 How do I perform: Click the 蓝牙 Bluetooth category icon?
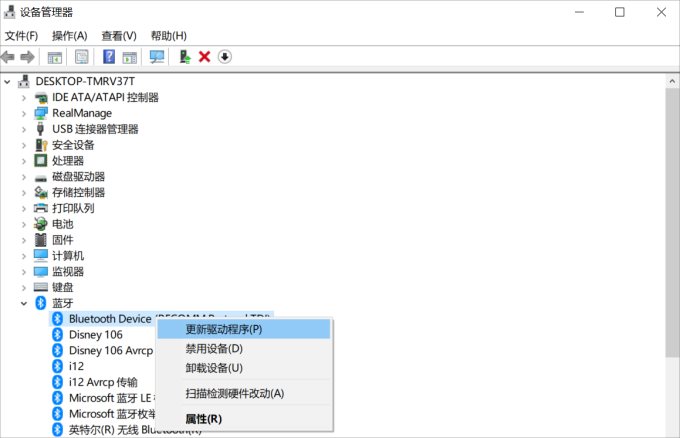[x=41, y=303]
